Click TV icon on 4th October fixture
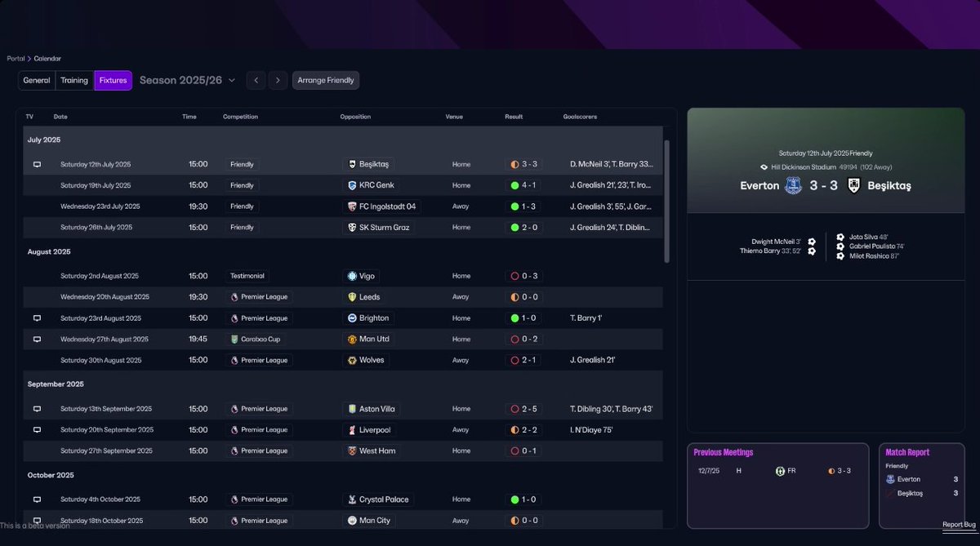The image size is (980, 546). coord(37,499)
